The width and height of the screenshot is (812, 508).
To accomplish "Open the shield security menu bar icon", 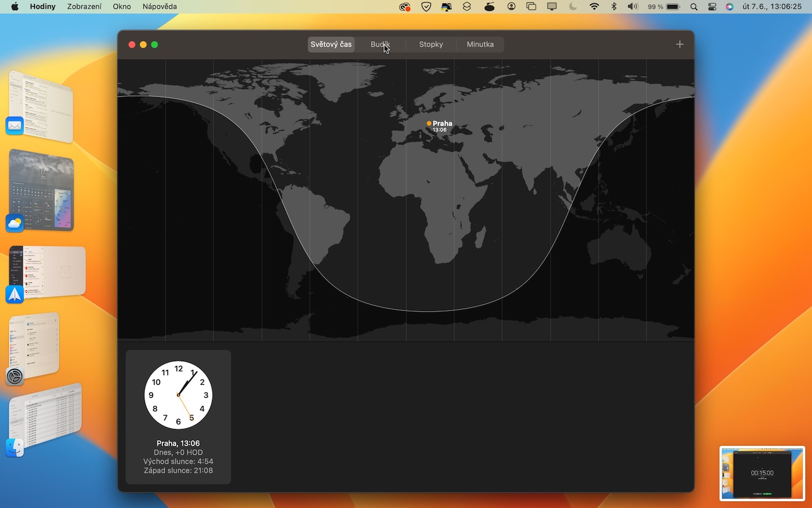I will (426, 7).
